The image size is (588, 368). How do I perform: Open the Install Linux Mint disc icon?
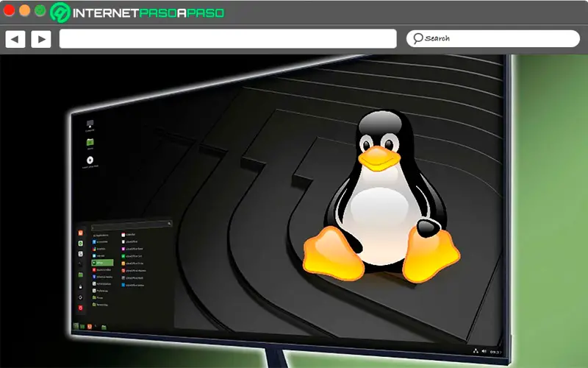[90, 162]
